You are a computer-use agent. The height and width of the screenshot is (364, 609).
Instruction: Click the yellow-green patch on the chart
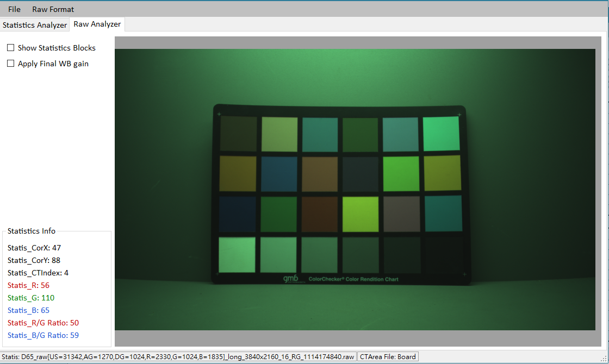(360, 214)
